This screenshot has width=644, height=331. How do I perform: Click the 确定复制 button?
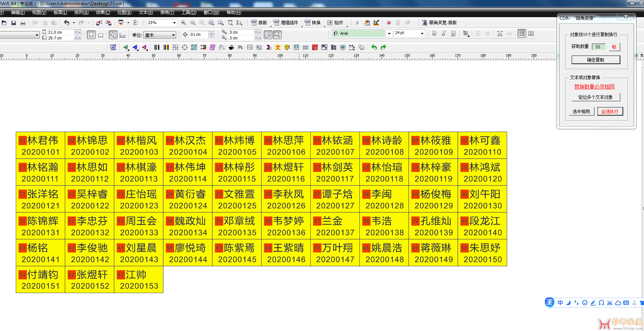tap(596, 60)
